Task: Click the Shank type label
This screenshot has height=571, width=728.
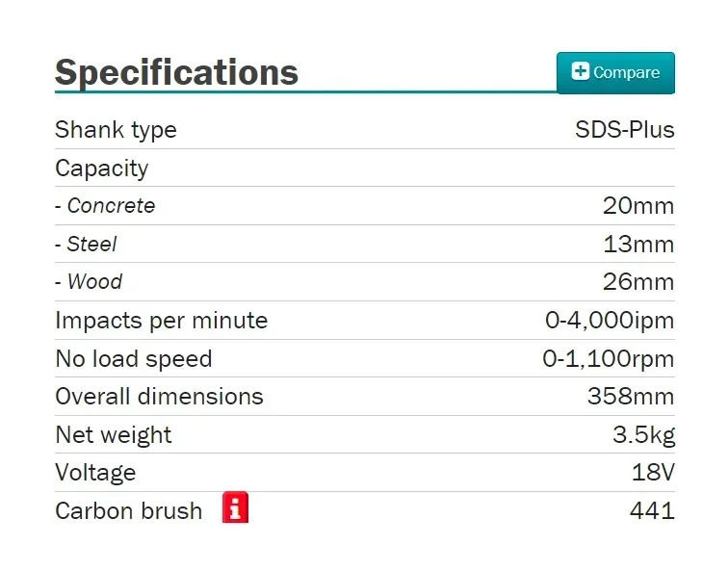Action: [116, 130]
